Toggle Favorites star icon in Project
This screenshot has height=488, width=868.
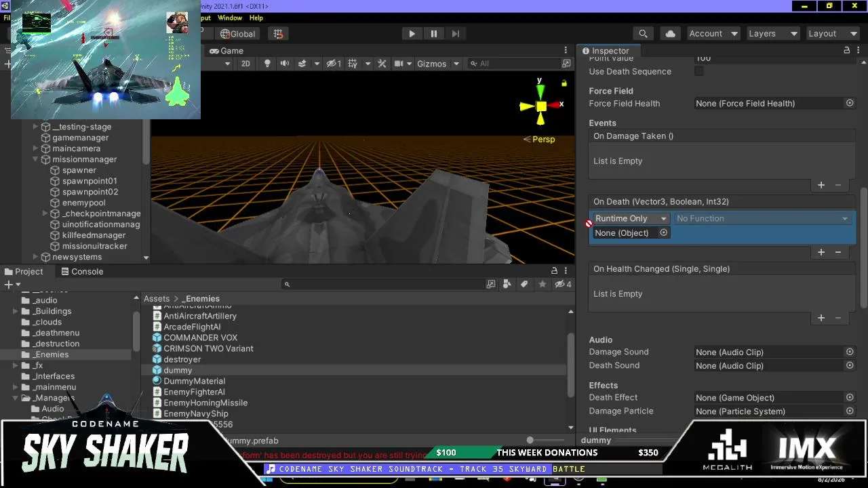(x=542, y=285)
